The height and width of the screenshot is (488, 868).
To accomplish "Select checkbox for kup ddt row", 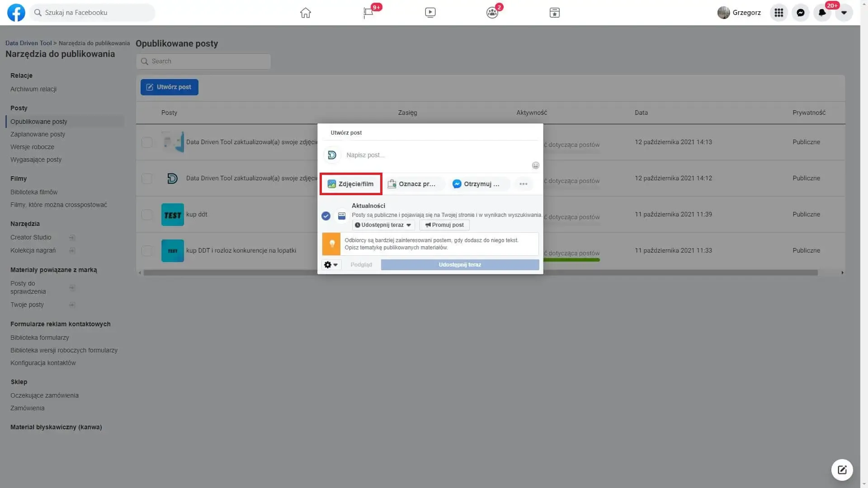I will (x=147, y=215).
